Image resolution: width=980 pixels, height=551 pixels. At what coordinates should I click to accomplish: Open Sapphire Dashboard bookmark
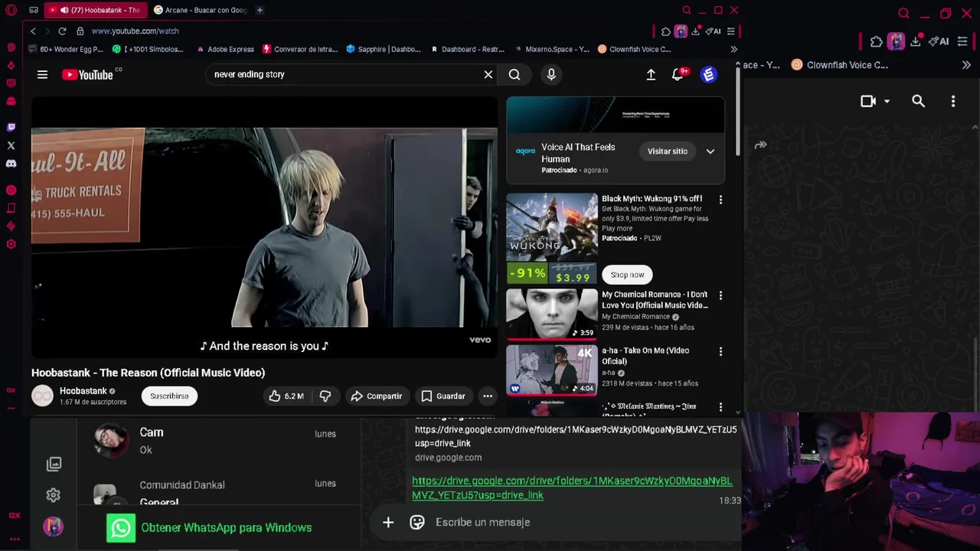click(x=384, y=49)
